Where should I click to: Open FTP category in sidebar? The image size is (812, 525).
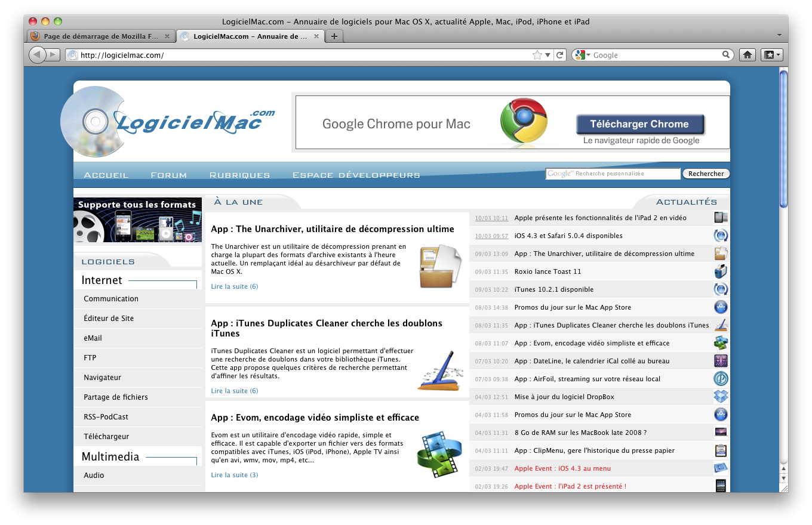(138, 358)
